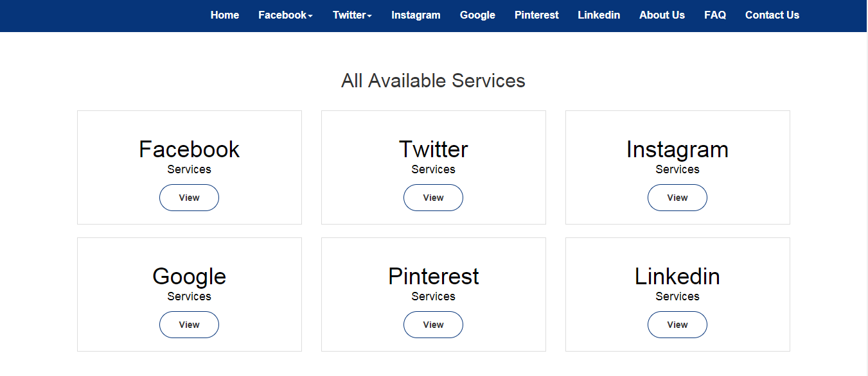
Task: Click View button for Instagram Services
Action: 677,198
